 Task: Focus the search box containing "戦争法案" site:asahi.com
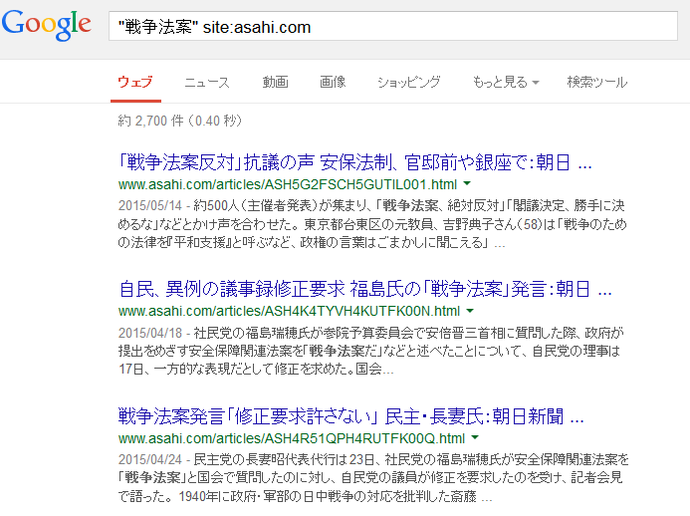[x=393, y=26]
